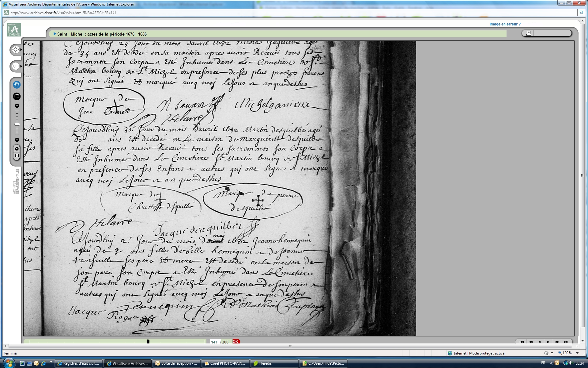
Task: Expand the contrast tool side arrow
Action: [21, 66]
